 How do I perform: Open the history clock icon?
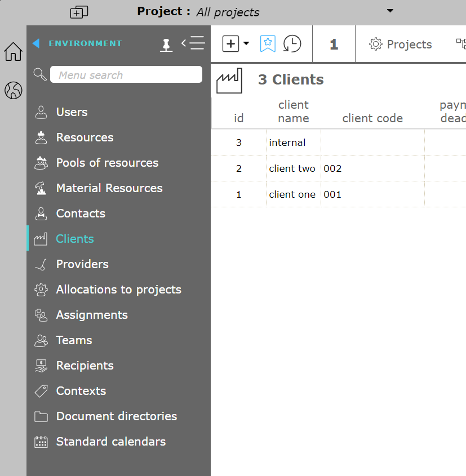(292, 44)
